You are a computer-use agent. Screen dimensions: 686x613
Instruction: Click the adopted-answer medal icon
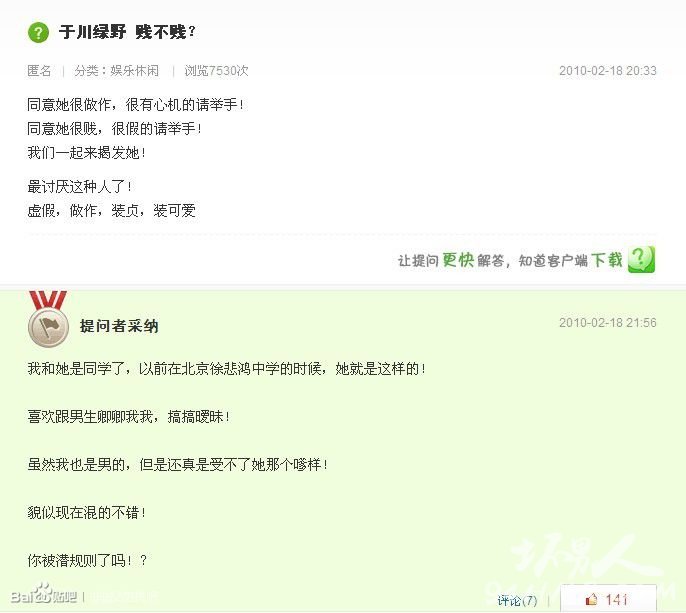(48, 320)
